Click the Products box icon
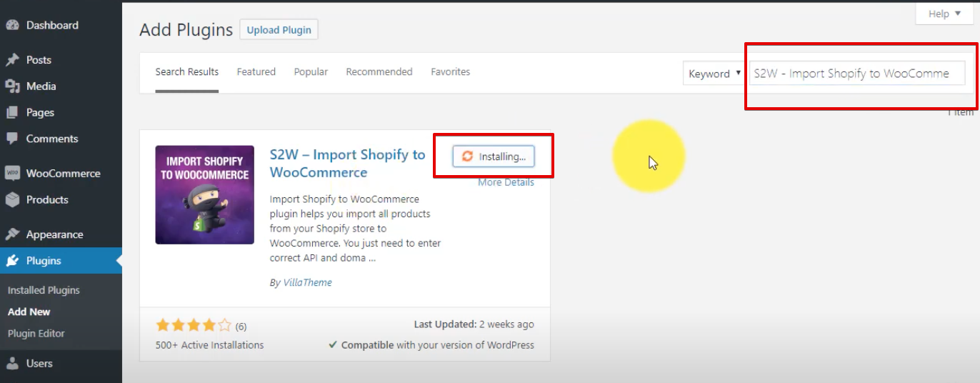Image resolution: width=980 pixels, height=383 pixels. pos(12,199)
